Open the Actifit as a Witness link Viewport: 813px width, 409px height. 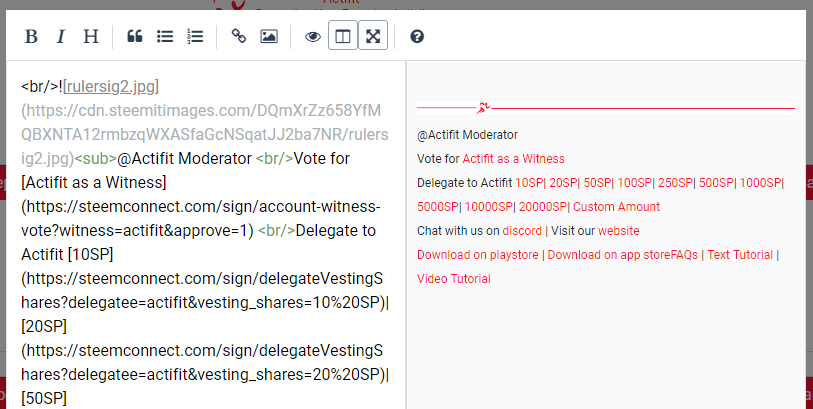click(x=513, y=159)
